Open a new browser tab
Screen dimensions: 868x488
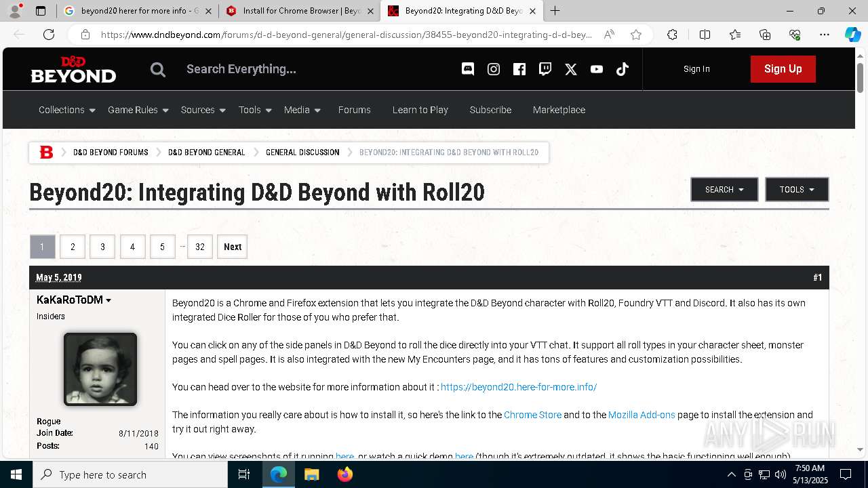pos(555,11)
